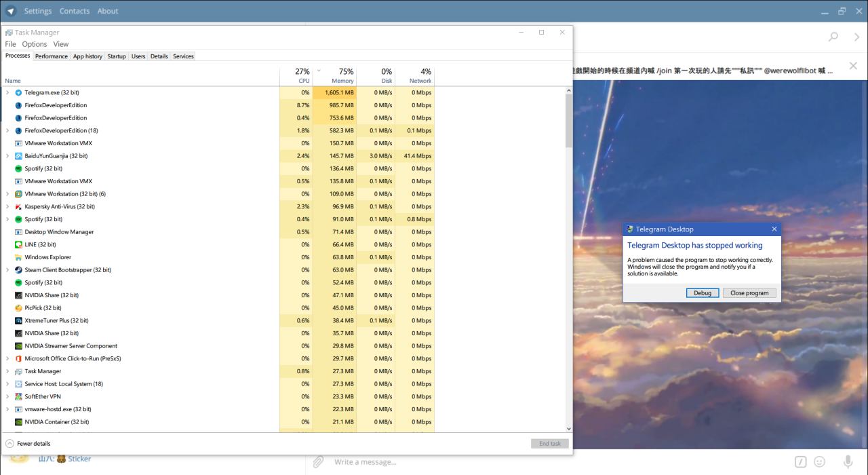868x475 pixels.
Task: Select the 41.4 Mbps network value
Action: pyautogui.click(x=415, y=156)
